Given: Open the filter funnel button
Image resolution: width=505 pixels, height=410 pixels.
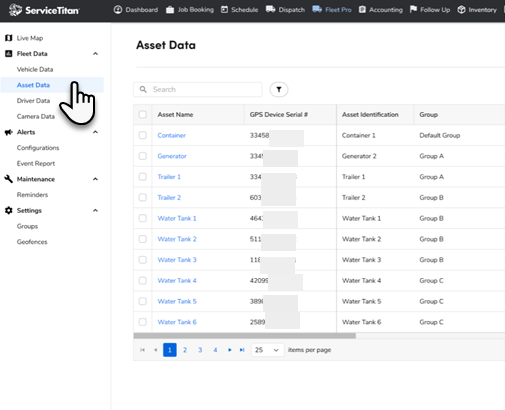Looking at the screenshot, I should [x=279, y=89].
